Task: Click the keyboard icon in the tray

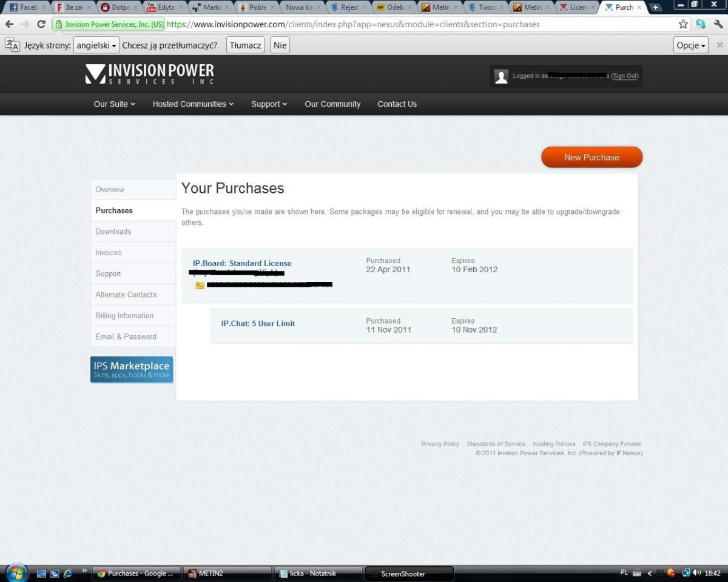Action: point(637,573)
